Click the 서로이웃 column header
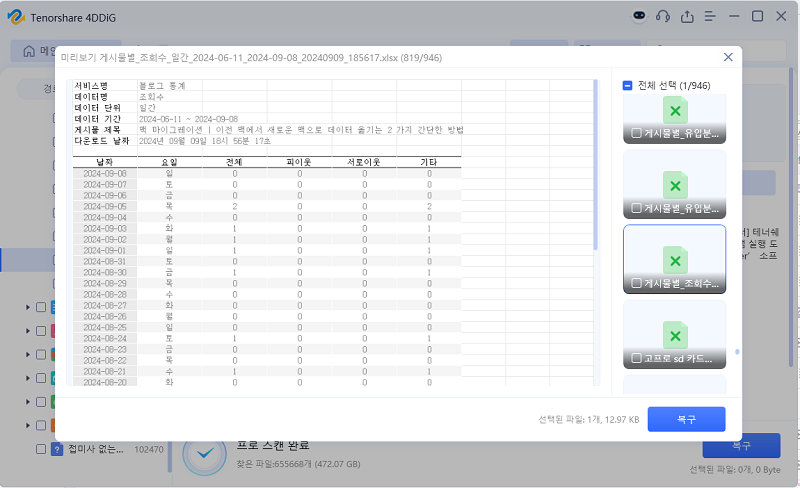The height and width of the screenshot is (488, 800). tap(364, 162)
